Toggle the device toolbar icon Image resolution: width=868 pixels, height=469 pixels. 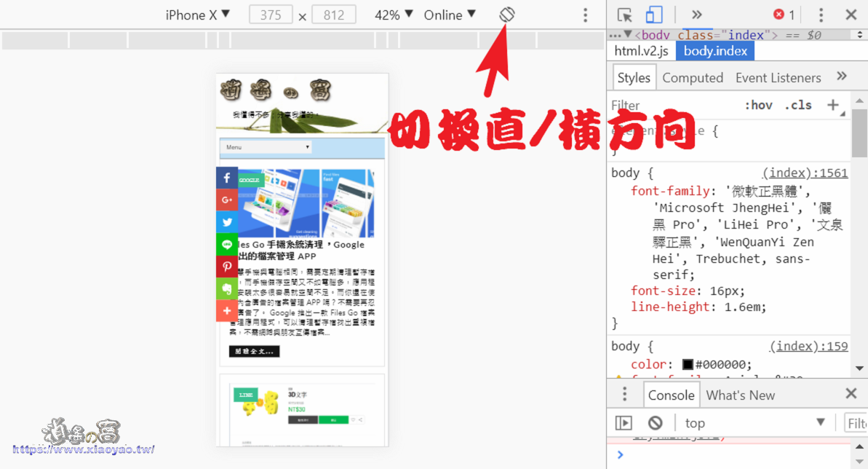pos(654,15)
